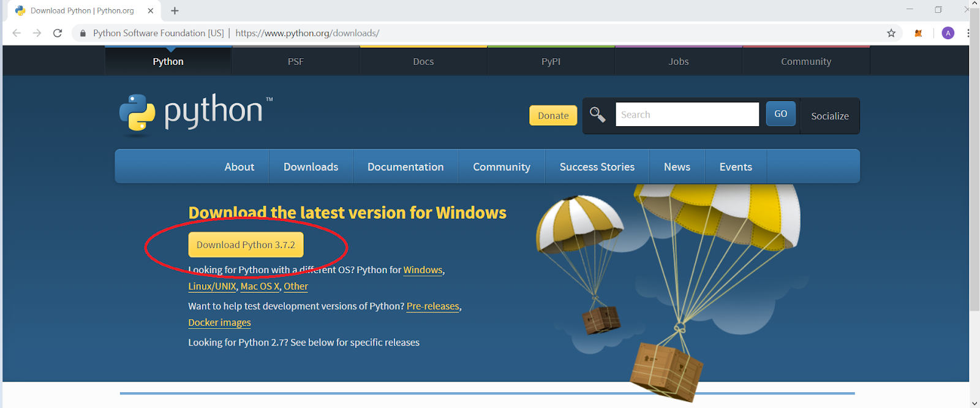This screenshot has width=980, height=408.
Task: Open the PSF top navigation tab
Action: click(x=296, y=61)
